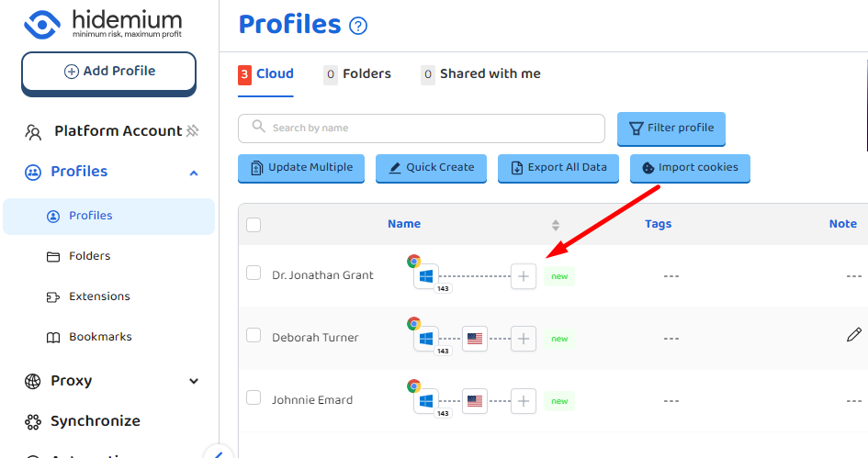Click the hidemium logo
Viewport: 868px width, 458px height.
coord(103,25)
